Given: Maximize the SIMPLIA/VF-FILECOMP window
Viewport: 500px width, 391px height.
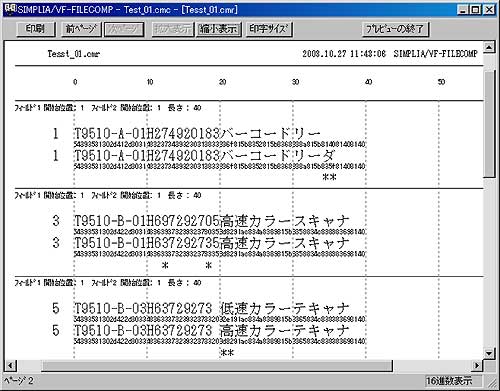Looking at the screenshot, I should (x=475, y=10).
